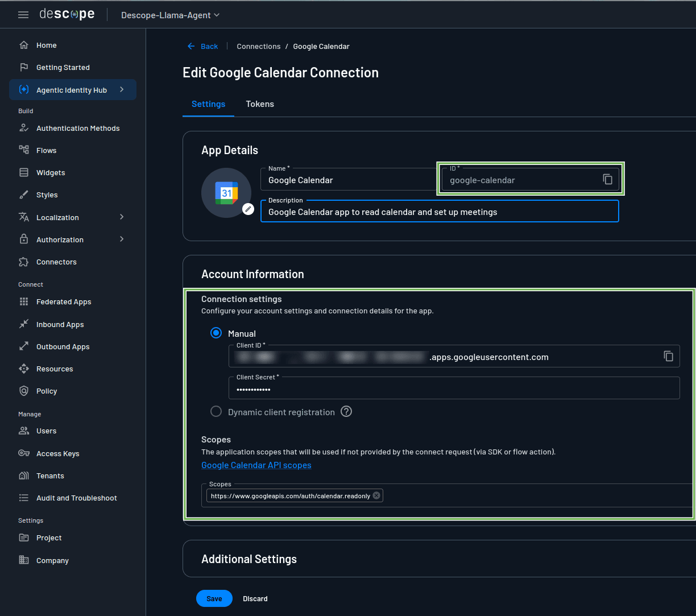Click the Policy shield icon
Image resolution: width=696 pixels, height=616 pixels.
pyautogui.click(x=24, y=391)
